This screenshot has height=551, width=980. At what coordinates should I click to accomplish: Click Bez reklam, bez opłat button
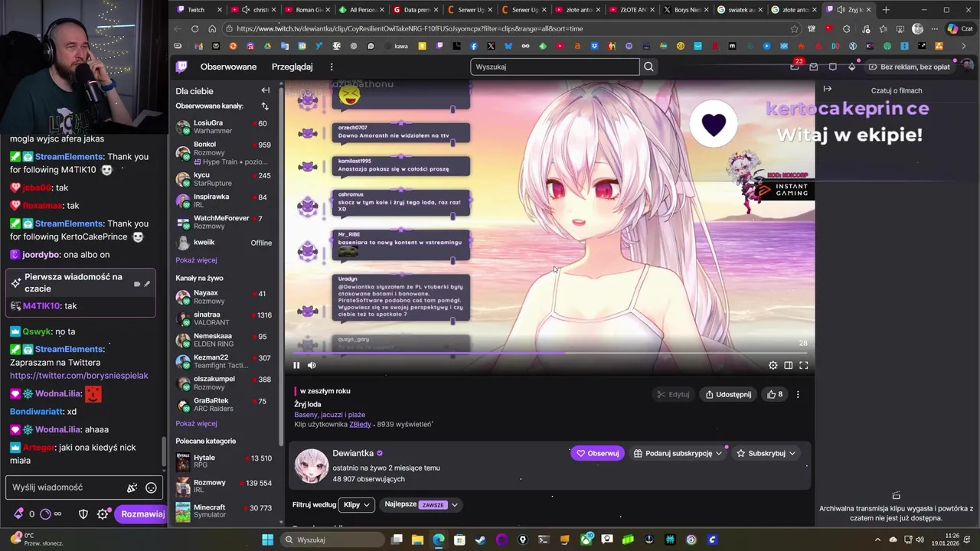909,67
